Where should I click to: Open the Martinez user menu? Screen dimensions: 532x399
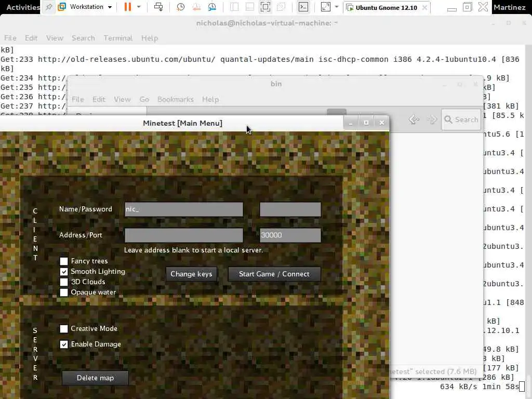509,7
